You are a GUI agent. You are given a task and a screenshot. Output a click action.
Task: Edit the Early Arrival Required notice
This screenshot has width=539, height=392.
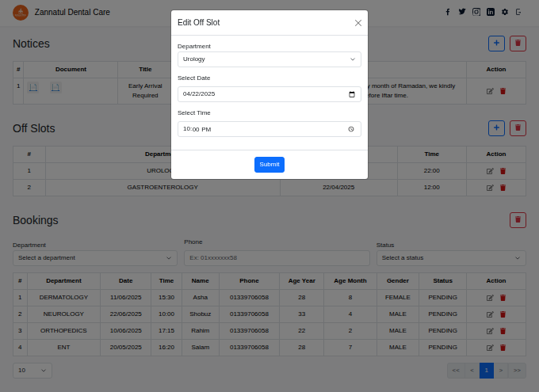[x=490, y=91]
